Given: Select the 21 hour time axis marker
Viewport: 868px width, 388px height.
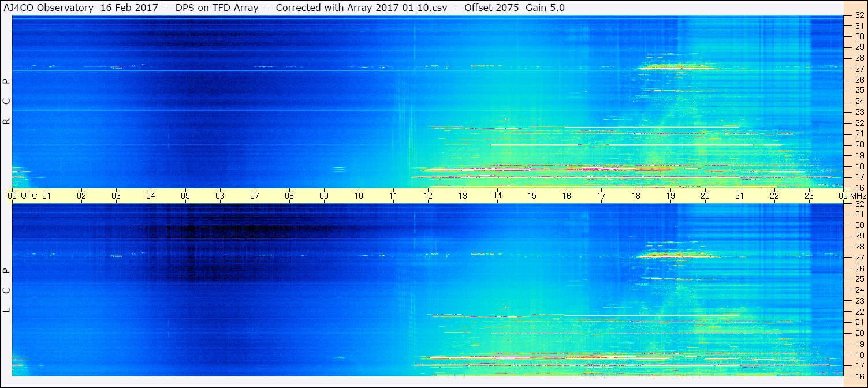Looking at the screenshot, I should (740, 196).
